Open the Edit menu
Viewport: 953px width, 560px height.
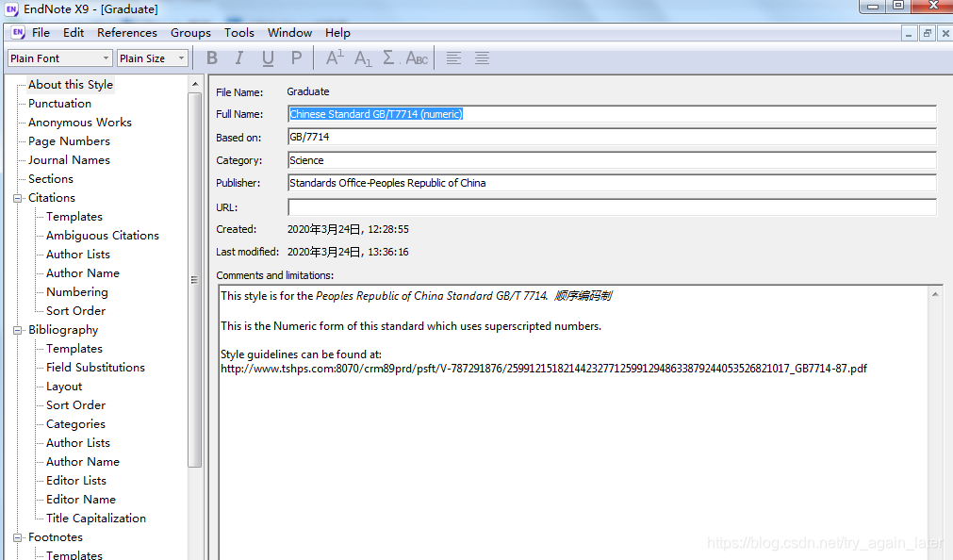[x=74, y=32]
